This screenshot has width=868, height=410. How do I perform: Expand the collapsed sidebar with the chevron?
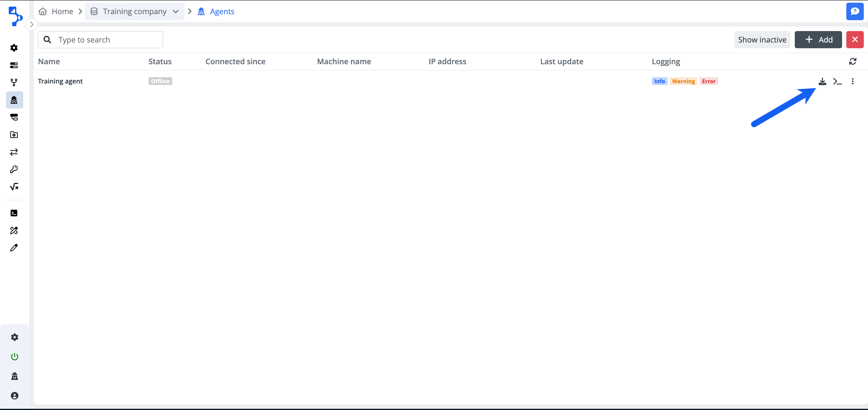pos(32,24)
